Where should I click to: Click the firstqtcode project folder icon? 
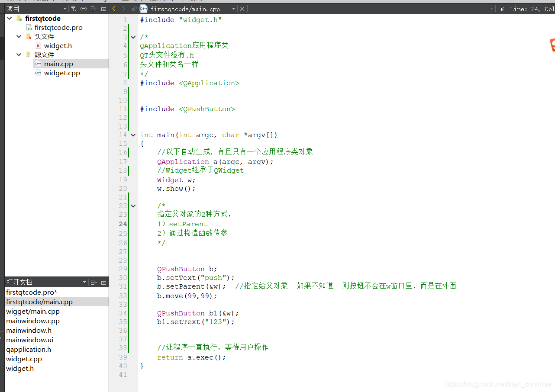[19, 18]
